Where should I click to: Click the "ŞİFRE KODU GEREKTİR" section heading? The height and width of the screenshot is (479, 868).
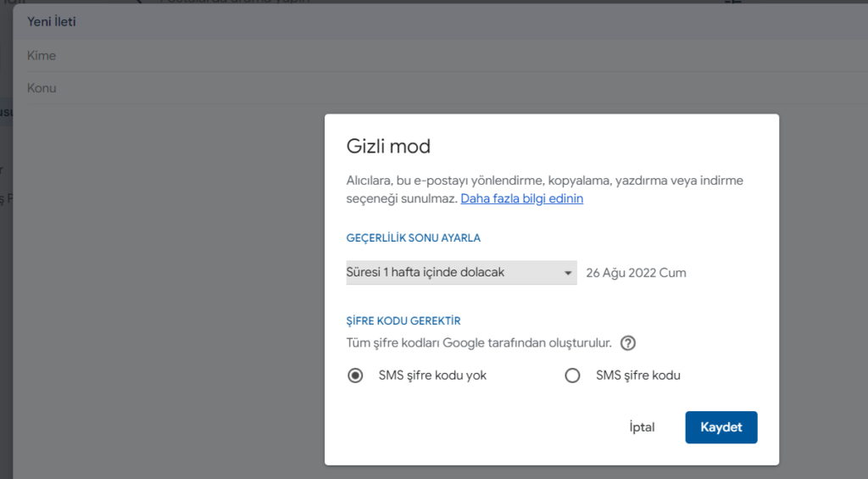[x=403, y=321]
